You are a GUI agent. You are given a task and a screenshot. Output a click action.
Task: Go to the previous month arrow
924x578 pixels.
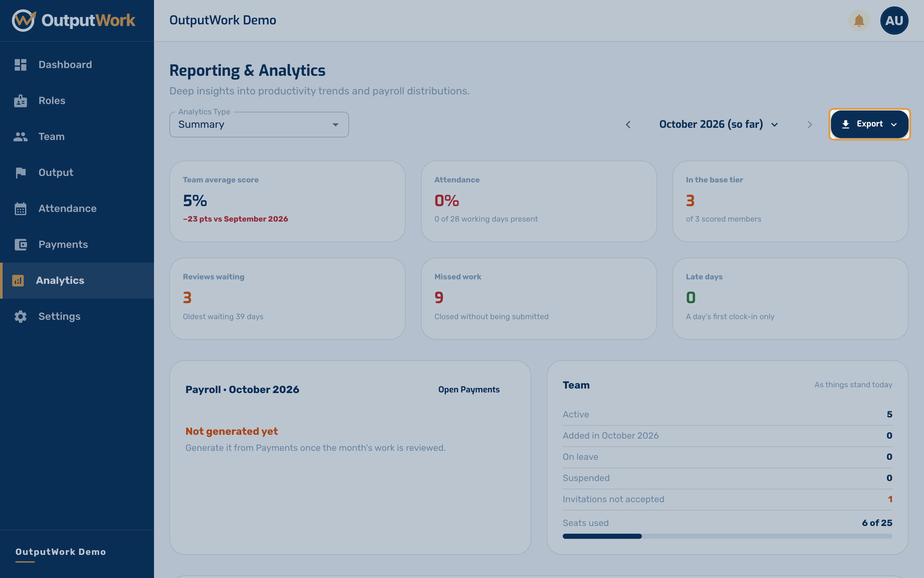pyautogui.click(x=628, y=125)
